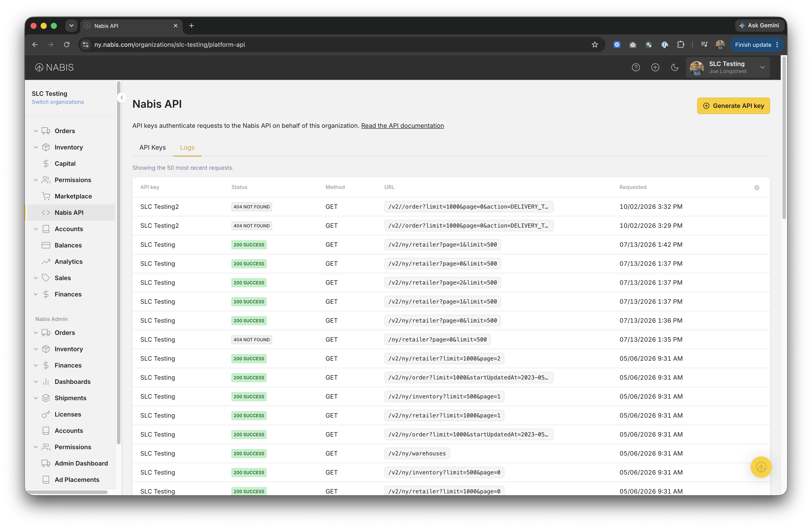Click the page vertical scrollbar

click(x=784, y=138)
